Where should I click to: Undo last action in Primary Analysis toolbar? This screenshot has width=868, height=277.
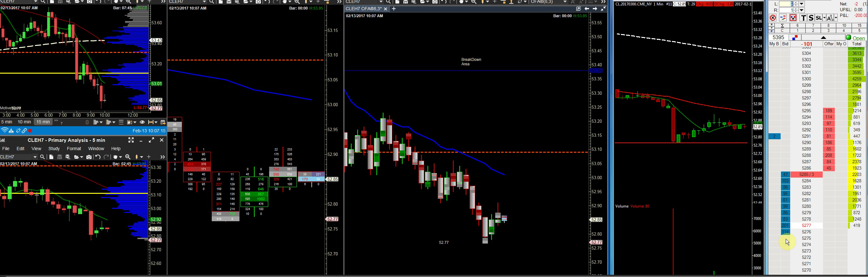click(98, 157)
